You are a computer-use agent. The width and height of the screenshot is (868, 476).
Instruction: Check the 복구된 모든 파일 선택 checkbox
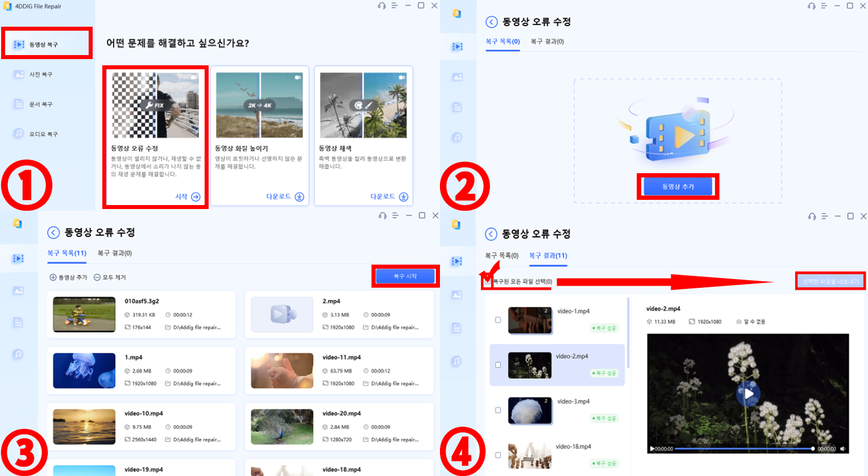pyautogui.click(x=487, y=281)
